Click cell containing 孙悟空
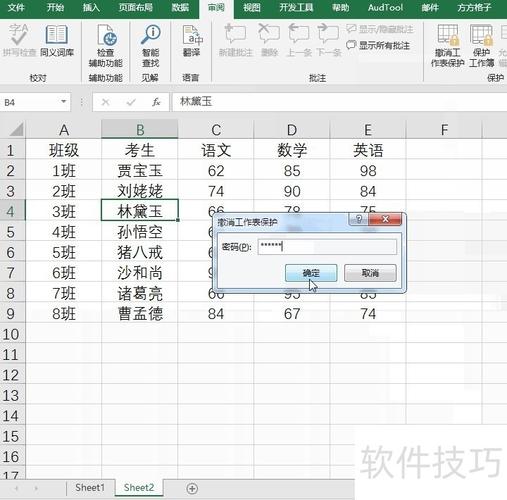 pyautogui.click(x=140, y=232)
